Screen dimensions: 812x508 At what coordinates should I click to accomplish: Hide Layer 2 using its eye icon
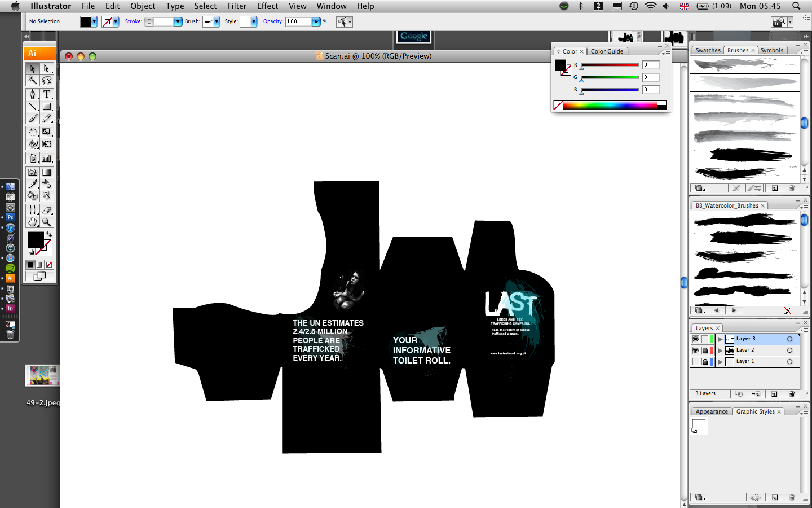[x=695, y=351]
